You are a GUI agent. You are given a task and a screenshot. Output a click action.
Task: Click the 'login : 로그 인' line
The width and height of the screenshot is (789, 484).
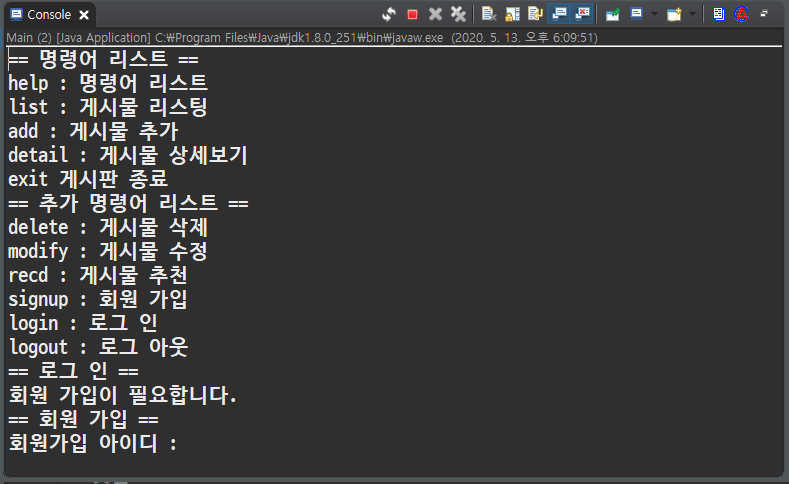pyautogui.click(x=83, y=323)
